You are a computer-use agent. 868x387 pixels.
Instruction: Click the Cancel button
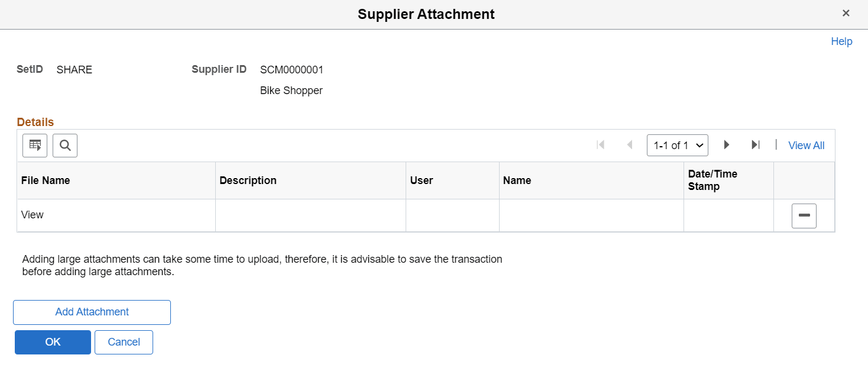click(124, 342)
